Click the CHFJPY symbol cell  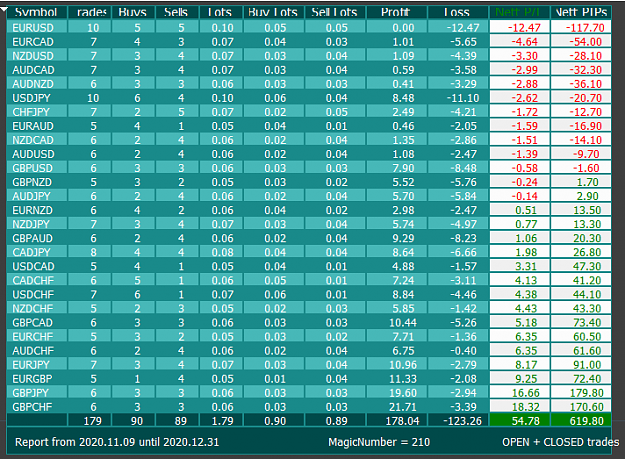tap(37, 112)
